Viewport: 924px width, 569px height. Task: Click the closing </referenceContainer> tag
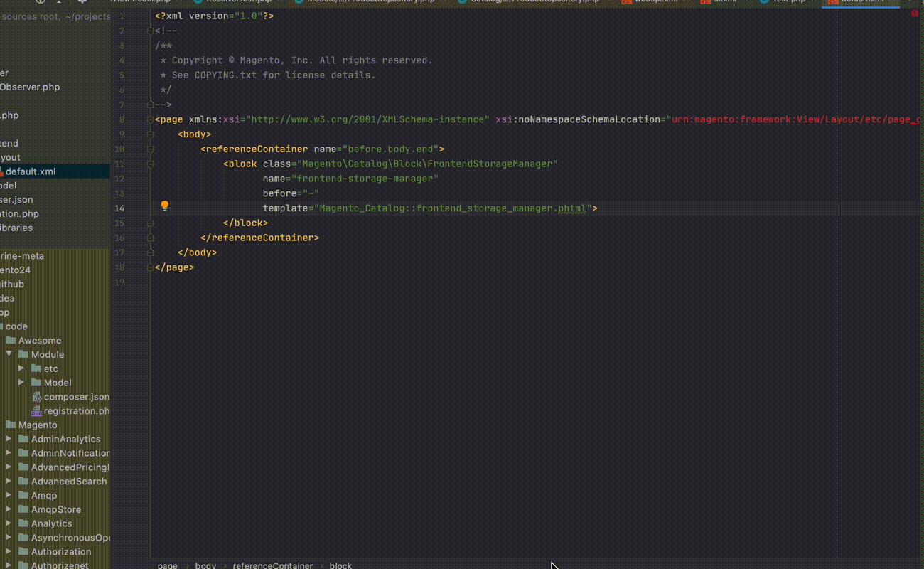(x=259, y=238)
